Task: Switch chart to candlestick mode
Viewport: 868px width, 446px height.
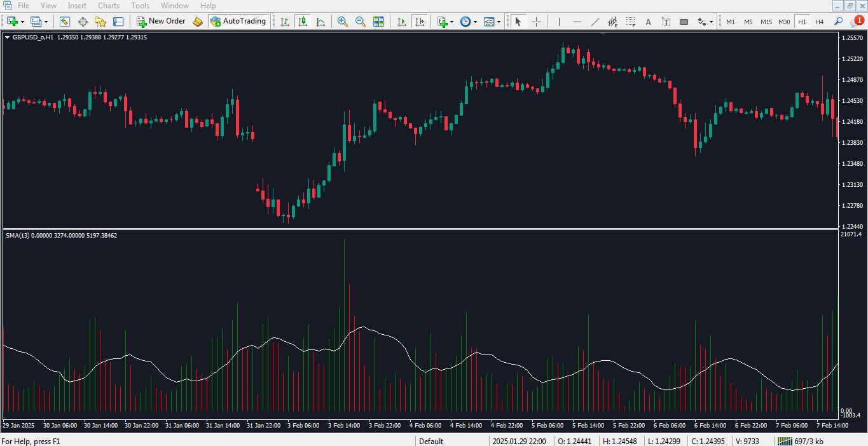Action: coord(303,22)
